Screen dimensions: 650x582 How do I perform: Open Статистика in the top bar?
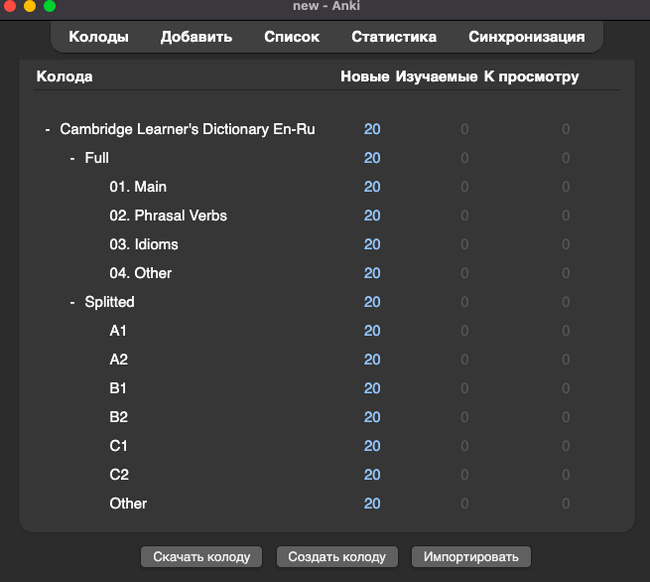point(394,37)
